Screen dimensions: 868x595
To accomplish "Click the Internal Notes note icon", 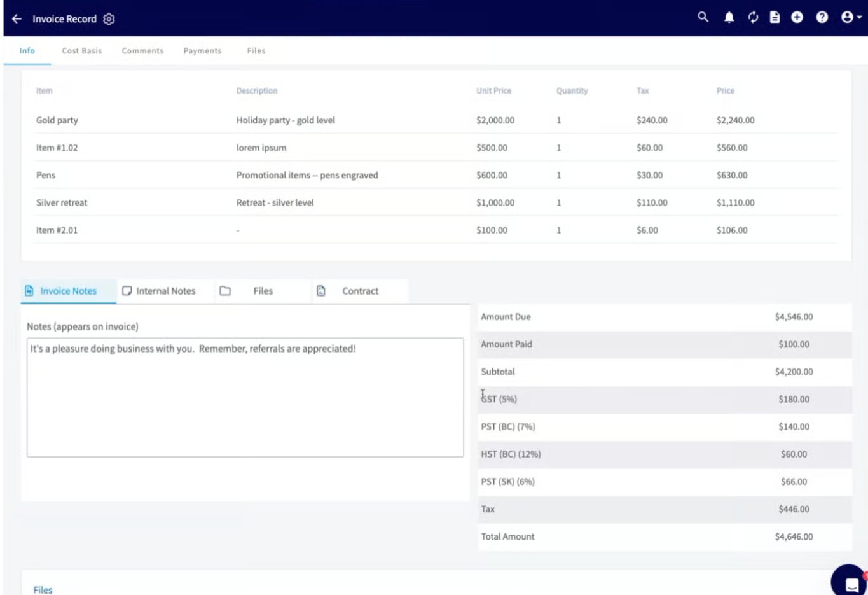I will [x=127, y=291].
